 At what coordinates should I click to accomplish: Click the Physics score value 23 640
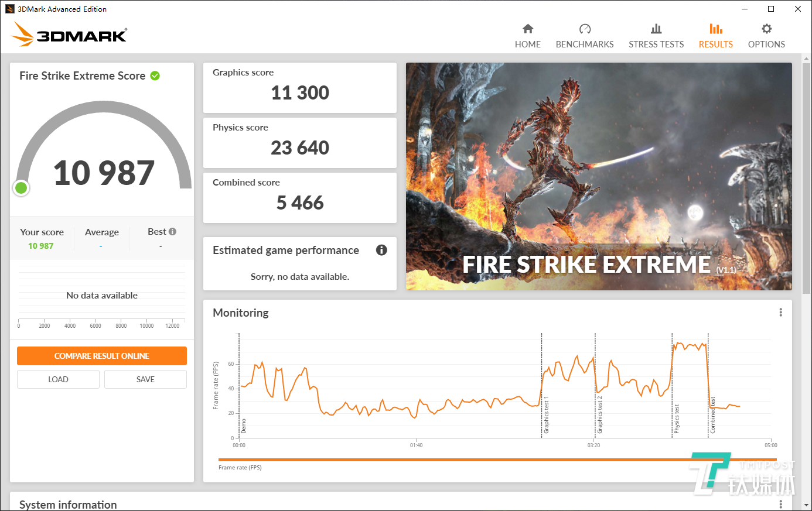click(300, 148)
